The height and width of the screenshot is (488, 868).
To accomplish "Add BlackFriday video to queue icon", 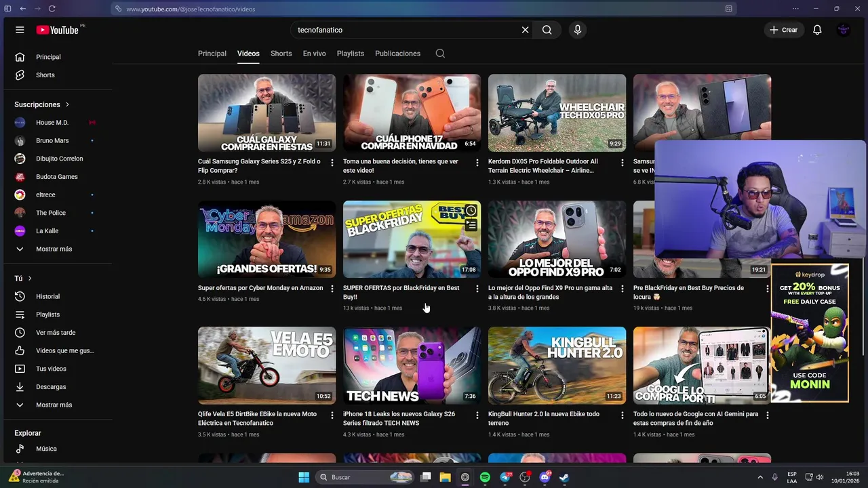I will (471, 225).
